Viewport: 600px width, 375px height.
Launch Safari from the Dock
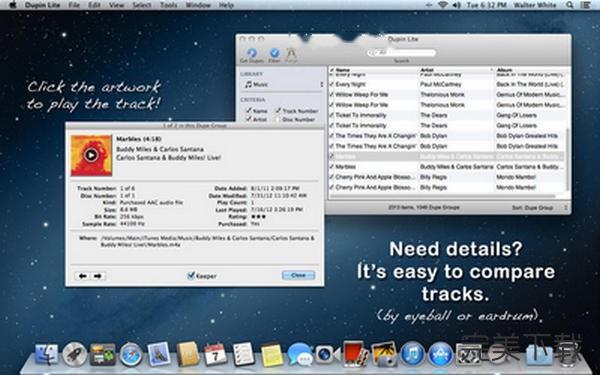pyautogui.click(x=131, y=355)
